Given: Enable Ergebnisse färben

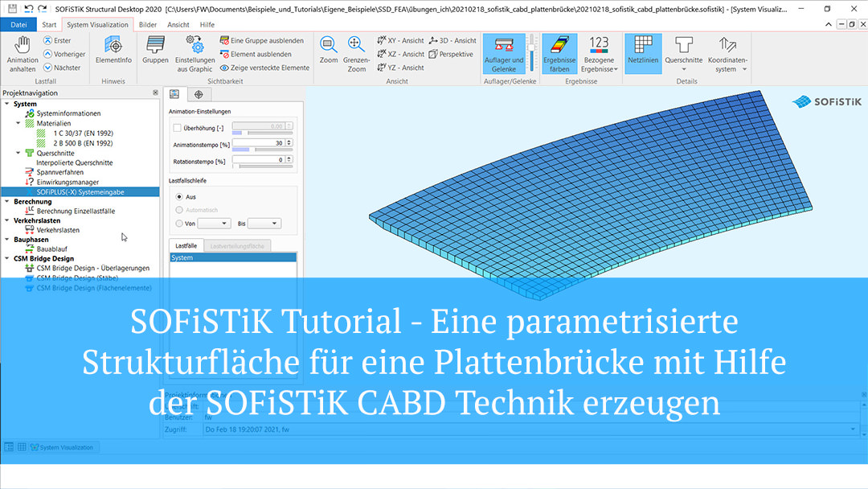Looking at the screenshot, I should 559,53.
